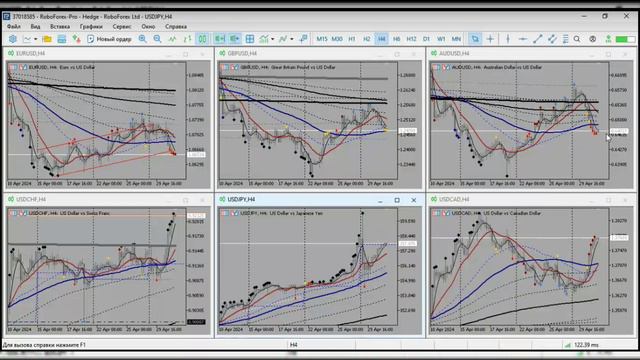Open the Сервис menu

(x=122, y=27)
